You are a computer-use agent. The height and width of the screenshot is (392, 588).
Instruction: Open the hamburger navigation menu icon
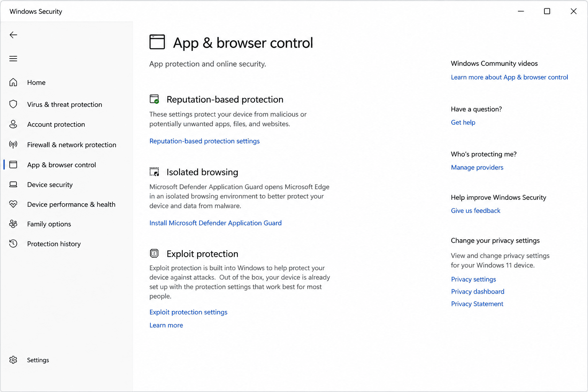click(x=13, y=59)
